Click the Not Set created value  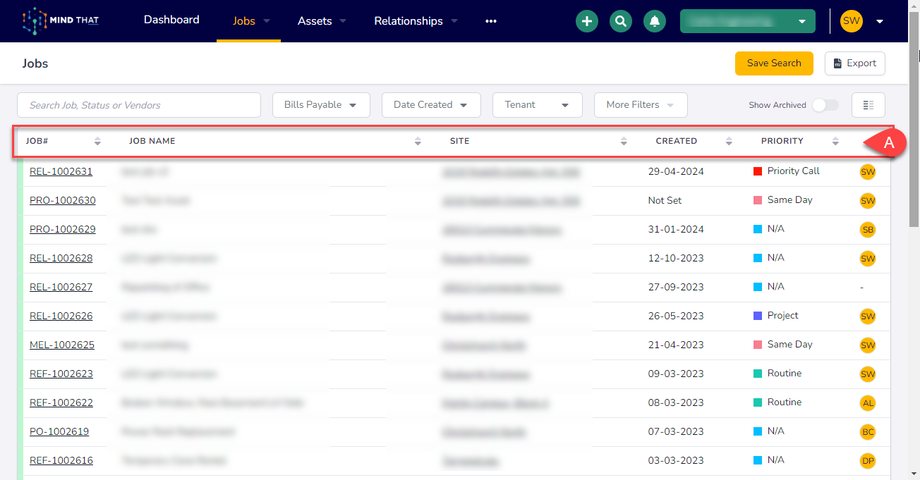point(665,201)
